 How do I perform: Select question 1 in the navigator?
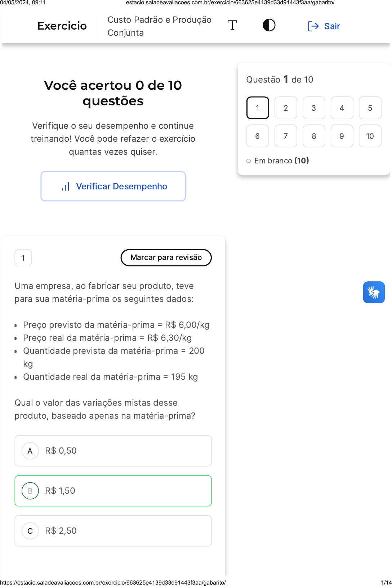(x=258, y=108)
